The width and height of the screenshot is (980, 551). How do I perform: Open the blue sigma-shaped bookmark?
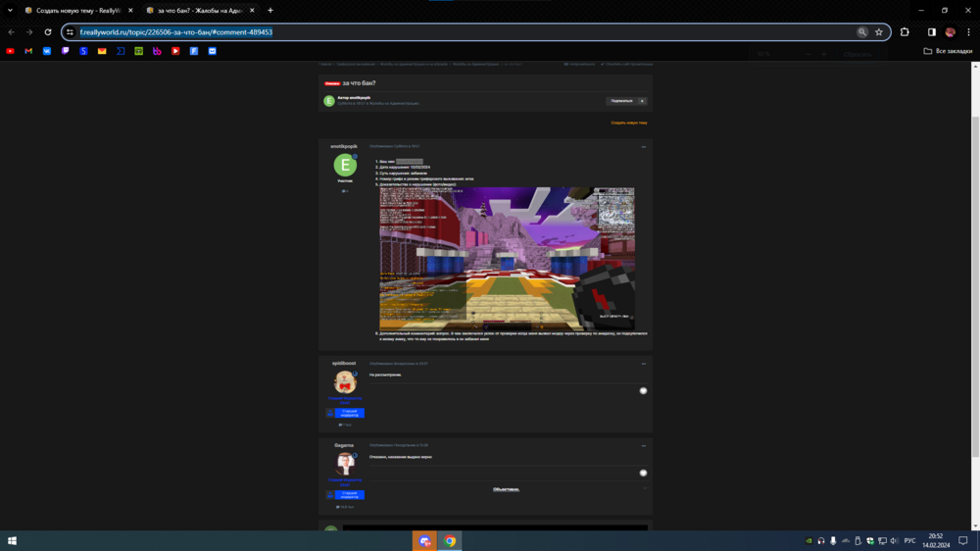pyautogui.click(x=121, y=51)
